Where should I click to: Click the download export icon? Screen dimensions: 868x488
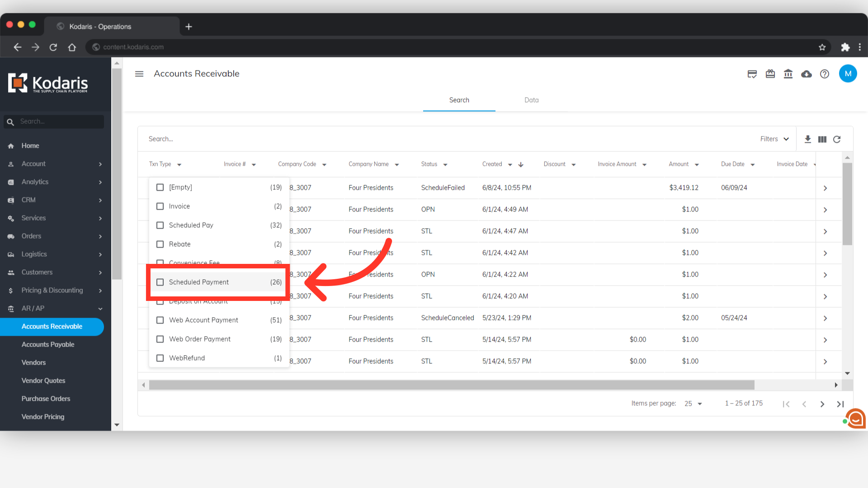pos(807,139)
